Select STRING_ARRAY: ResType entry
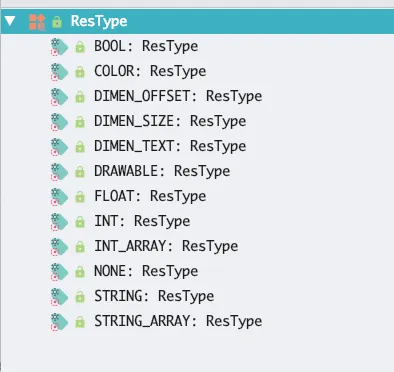The height and width of the screenshot is (372, 394). click(x=178, y=321)
